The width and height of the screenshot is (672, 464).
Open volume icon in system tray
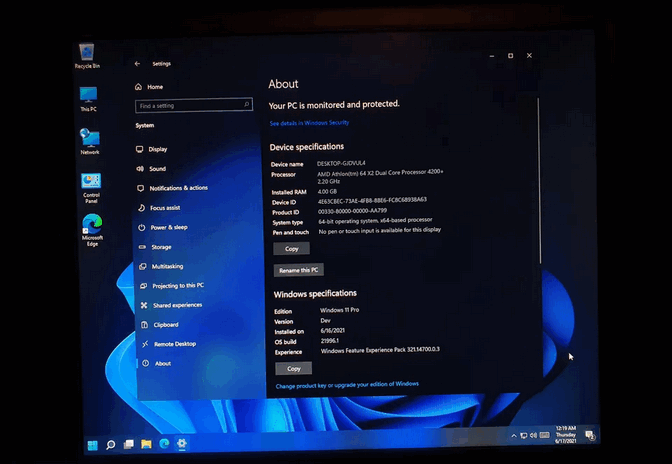point(533,435)
